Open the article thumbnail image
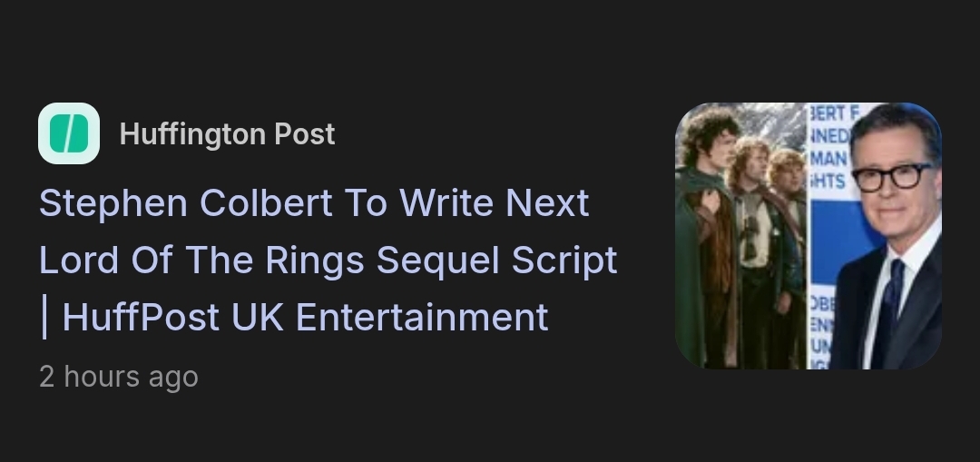This screenshot has width=980, height=462. pos(808,236)
